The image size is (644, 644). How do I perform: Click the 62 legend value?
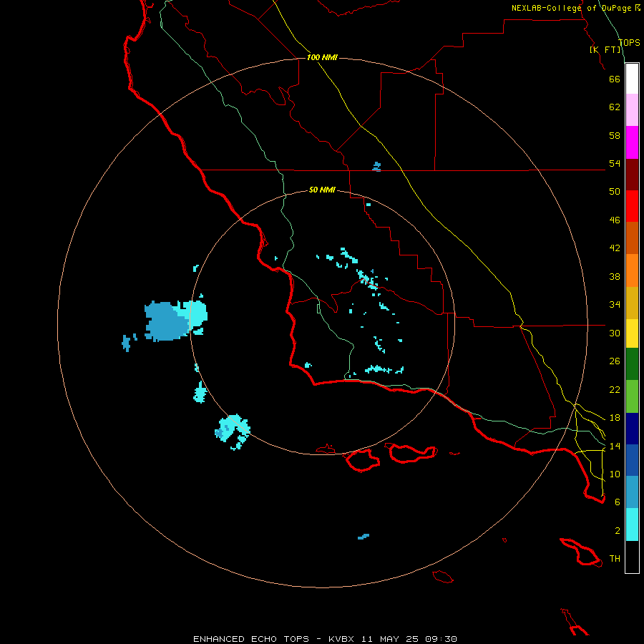[x=615, y=107]
